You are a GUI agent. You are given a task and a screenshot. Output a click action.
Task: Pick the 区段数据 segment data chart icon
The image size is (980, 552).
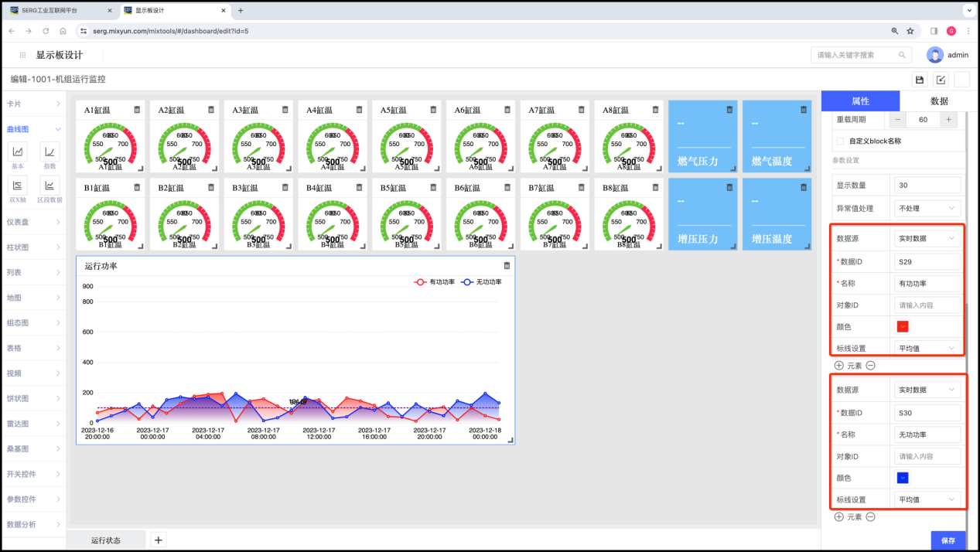point(50,186)
